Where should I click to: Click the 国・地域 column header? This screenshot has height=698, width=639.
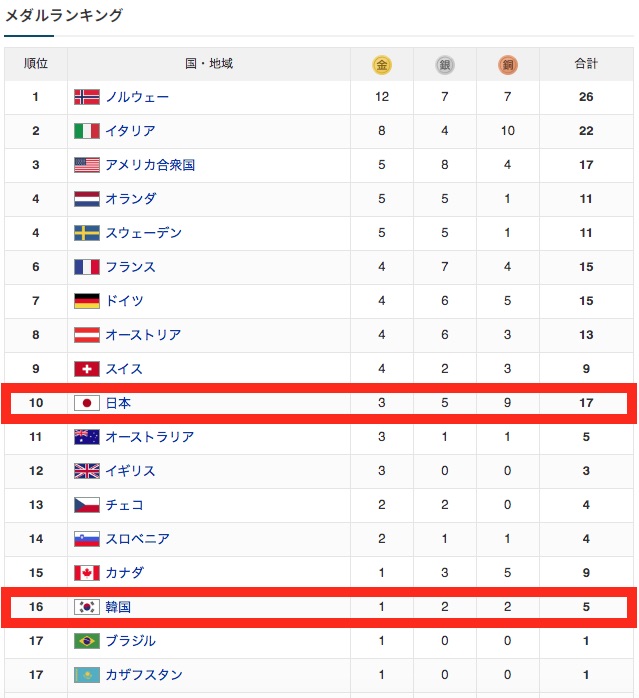tap(209, 64)
